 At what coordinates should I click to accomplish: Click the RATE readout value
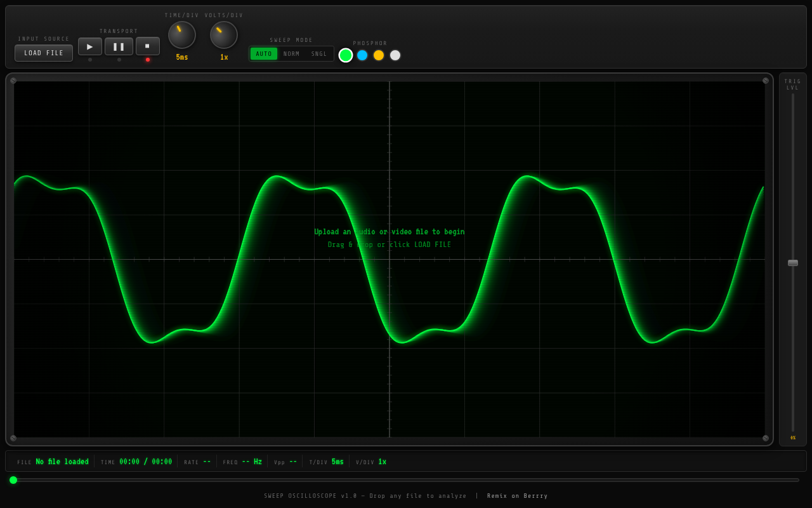click(x=207, y=462)
